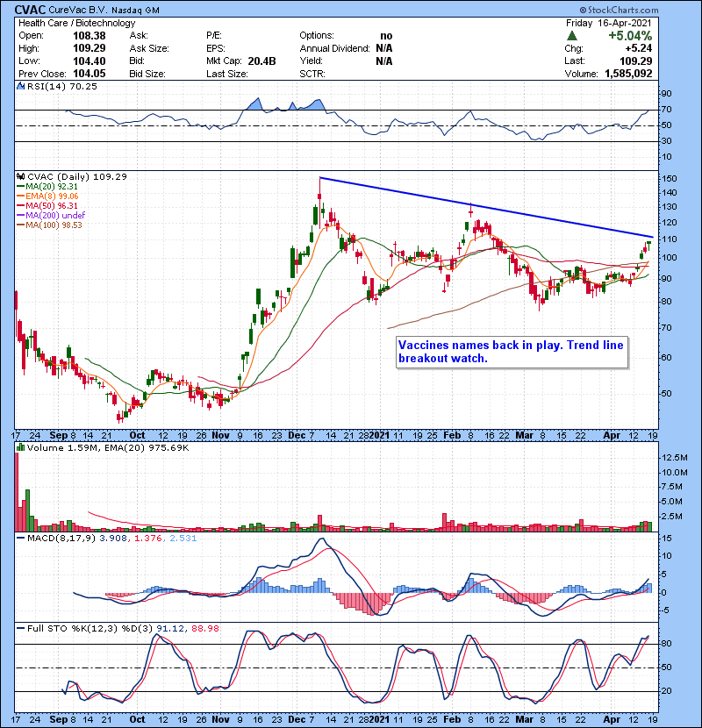Image resolution: width=702 pixels, height=728 pixels.
Task: Click the Volume value 1,585,092
Action: 628,74
